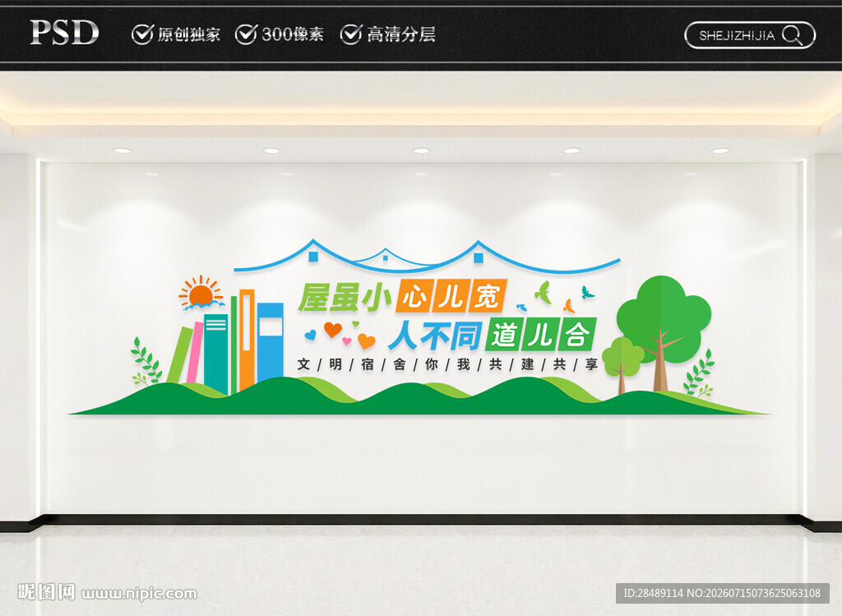Click the magnifier icon in SHEJIZHIJIA search
This screenshot has height=616, width=842.
pyautogui.click(x=793, y=35)
